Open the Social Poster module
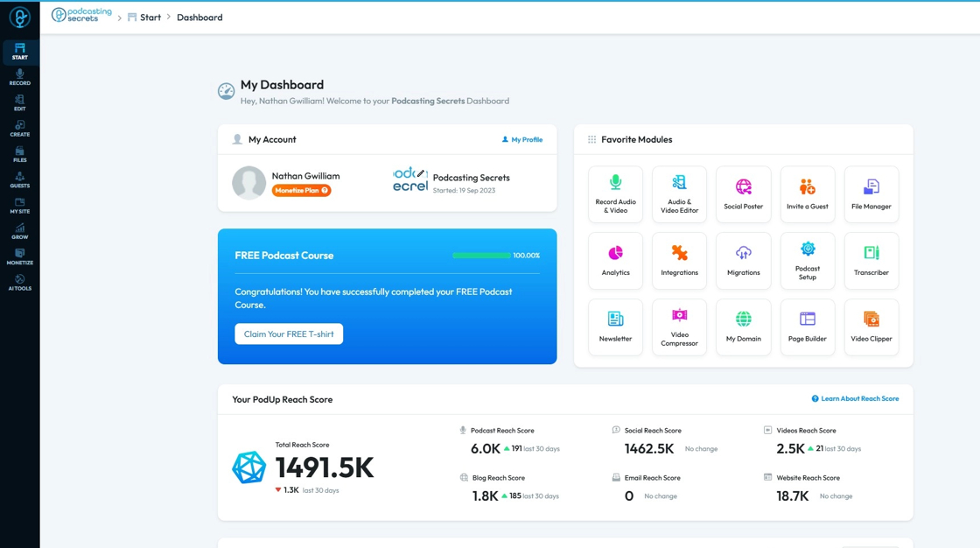Viewport: 980px width, 548px height. pos(743,194)
